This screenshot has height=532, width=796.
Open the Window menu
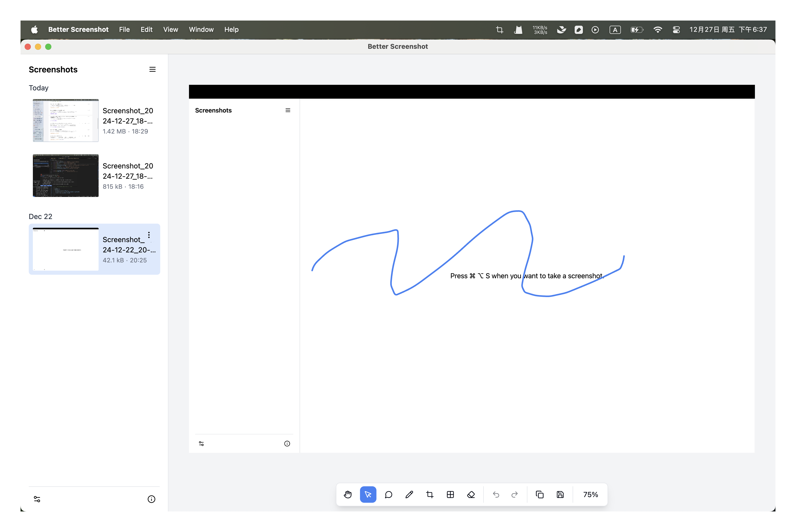pos(201,30)
